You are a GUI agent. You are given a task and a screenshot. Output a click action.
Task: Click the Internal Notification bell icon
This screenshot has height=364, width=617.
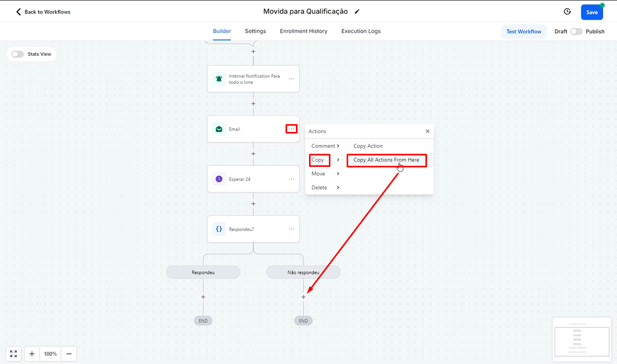pyautogui.click(x=219, y=79)
